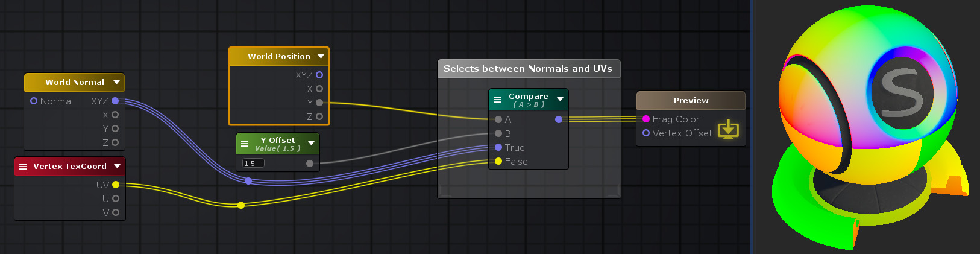This screenshot has width=980, height=254.
Task: Click the Frag Color magenta input port
Action: tap(646, 119)
